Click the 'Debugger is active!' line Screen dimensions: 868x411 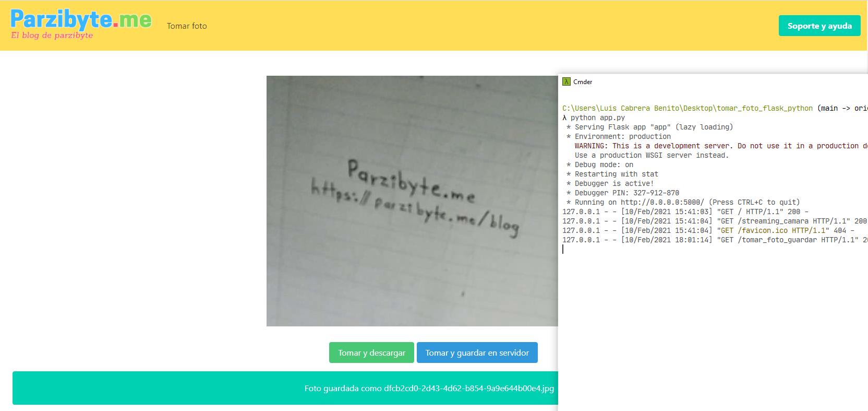tap(610, 183)
